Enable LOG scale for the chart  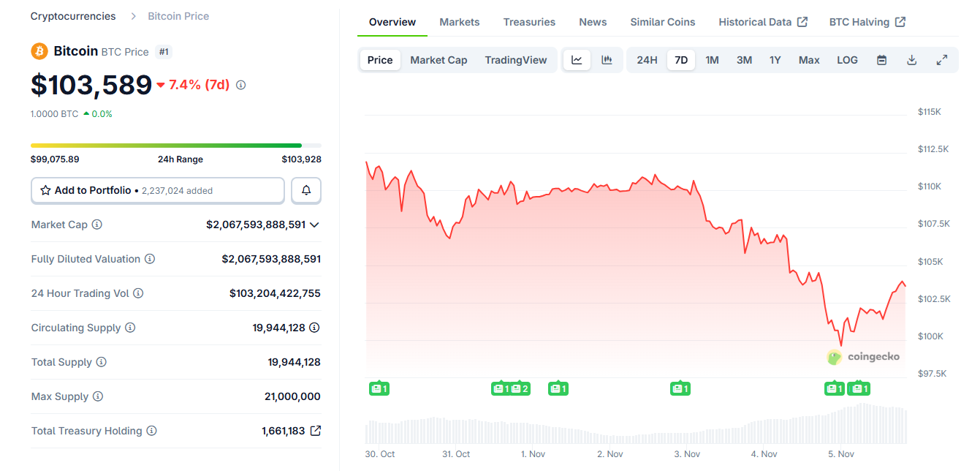[x=847, y=59]
